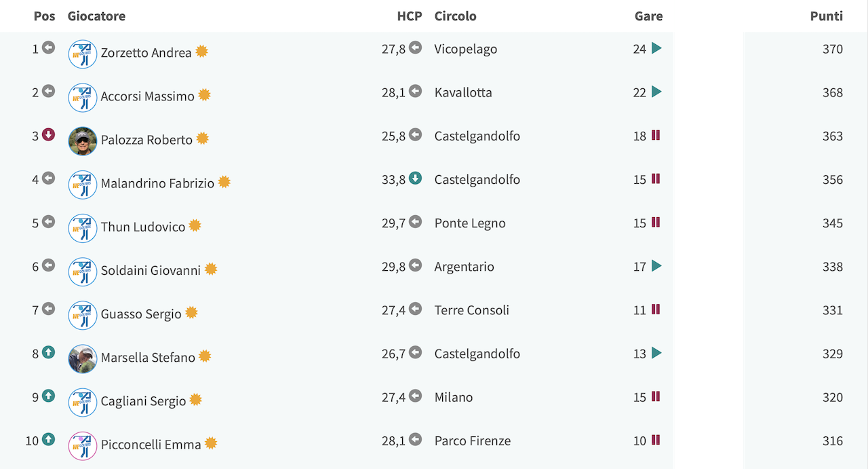
Task: Click the Giocatore column header
Action: (96, 16)
